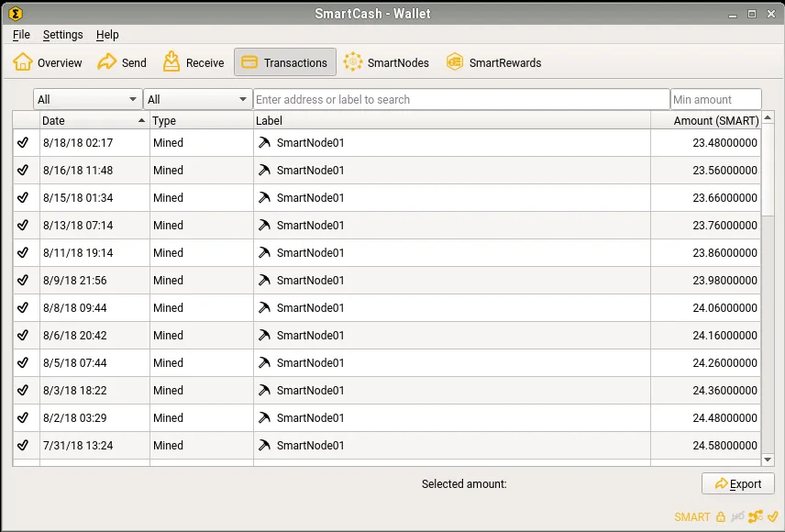
Task: Click the vertical scrollbar thumb of transaction list
Action: [768, 170]
